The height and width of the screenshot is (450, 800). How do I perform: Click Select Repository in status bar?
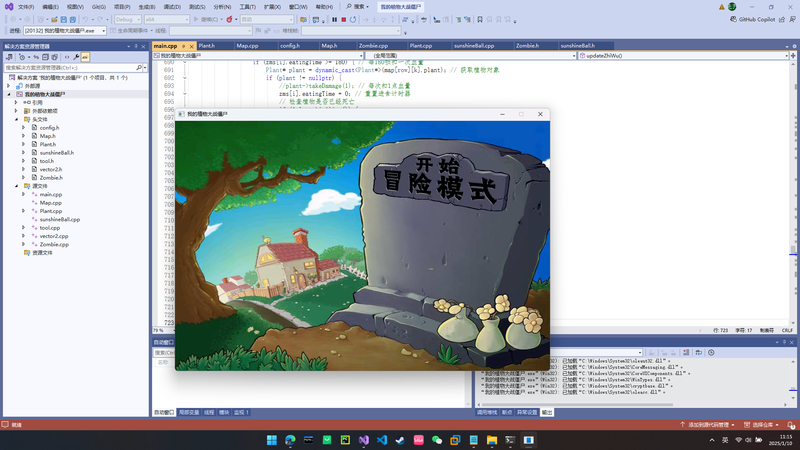pos(762,424)
